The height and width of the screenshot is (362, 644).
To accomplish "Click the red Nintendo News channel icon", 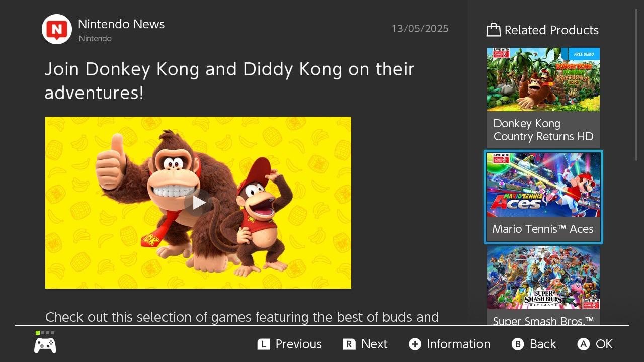I will (56, 29).
